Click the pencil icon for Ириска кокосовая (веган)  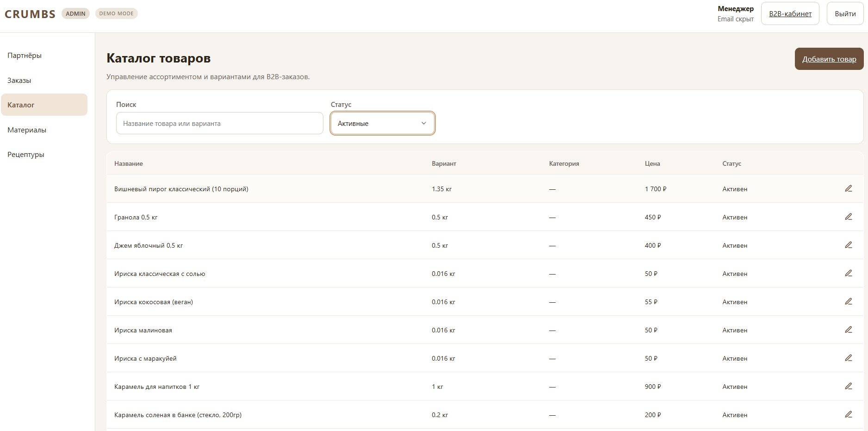click(848, 301)
